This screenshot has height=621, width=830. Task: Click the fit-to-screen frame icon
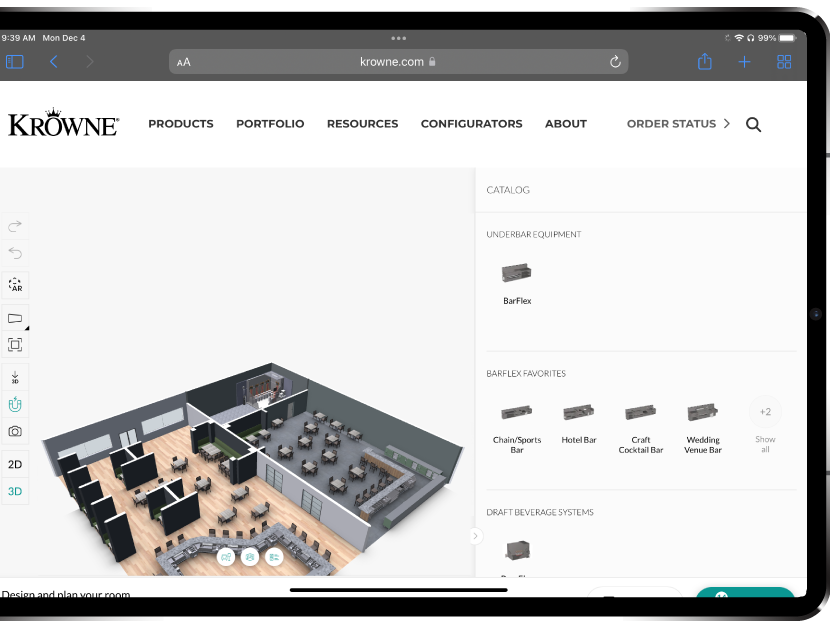(15, 345)
